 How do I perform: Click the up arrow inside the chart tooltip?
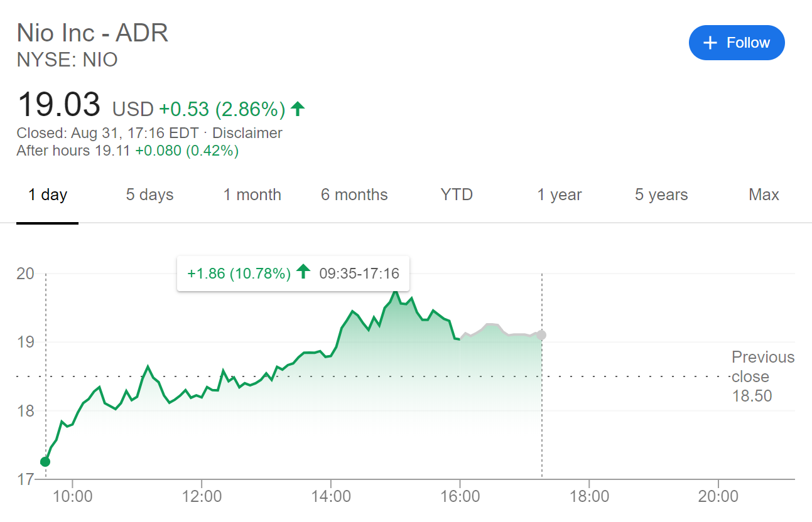point(303,273)
